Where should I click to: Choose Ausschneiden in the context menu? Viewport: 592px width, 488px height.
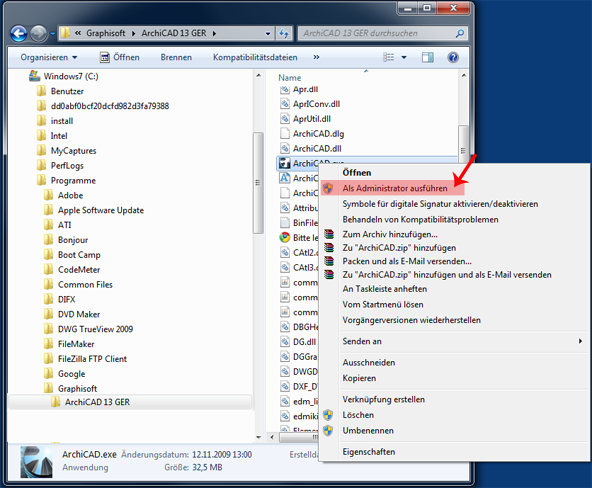368,362
